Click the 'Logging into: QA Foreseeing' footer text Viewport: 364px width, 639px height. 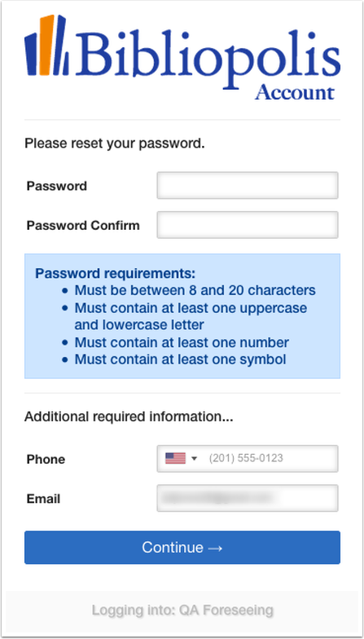(182, 610)
